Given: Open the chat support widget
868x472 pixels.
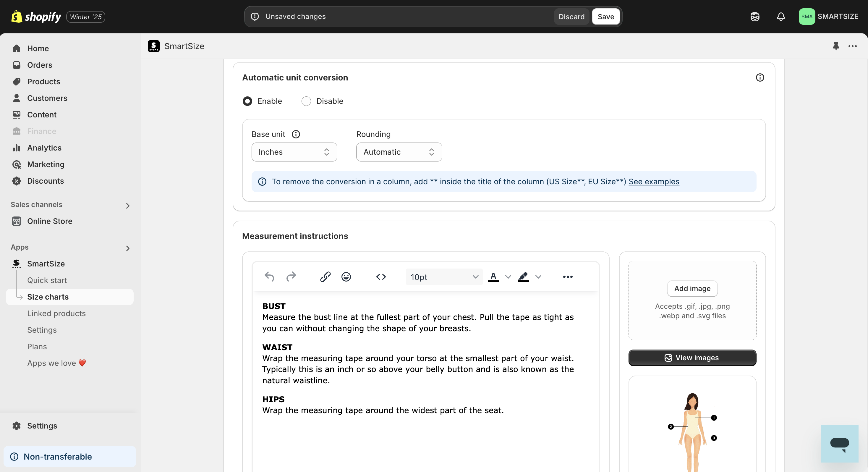Looking at the screenshot, I should pyautogui.click(x=839, y=444).
